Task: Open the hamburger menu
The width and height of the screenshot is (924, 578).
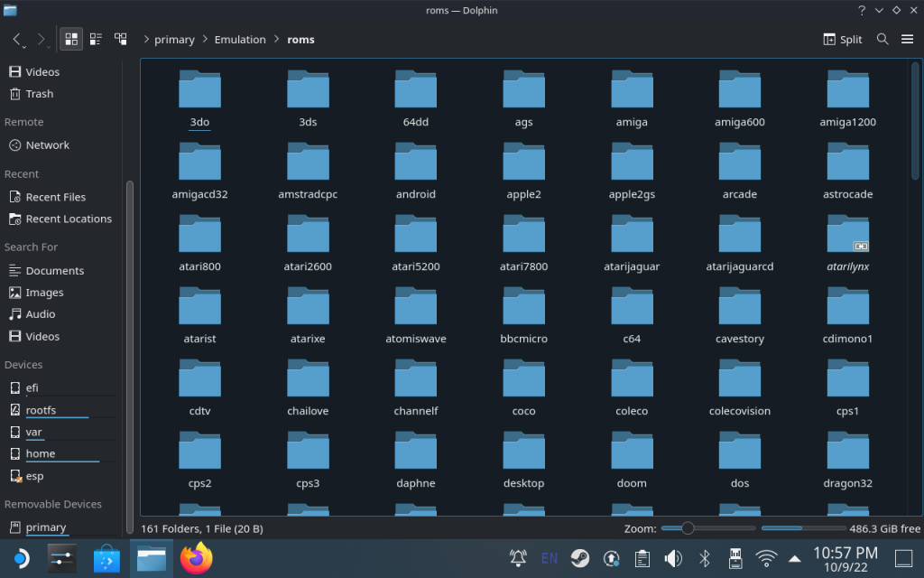Action: pyautogui.click(x=907, y=40)
